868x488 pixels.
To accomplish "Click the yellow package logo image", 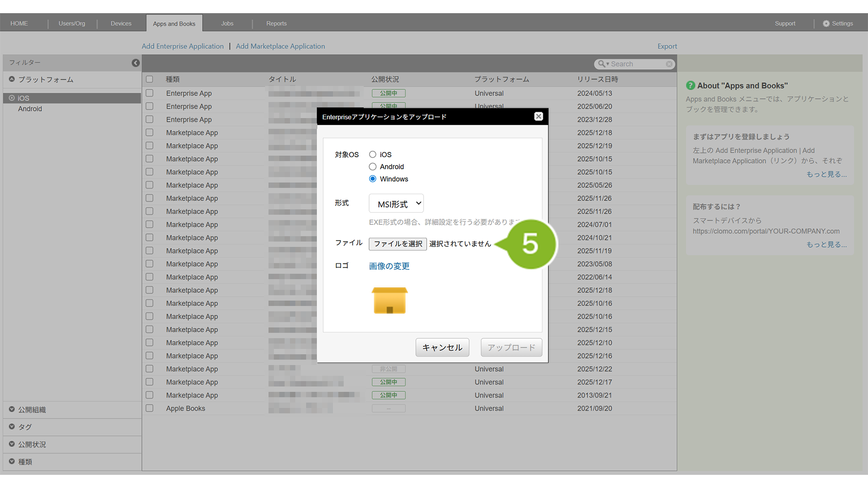I will (390, 300).
